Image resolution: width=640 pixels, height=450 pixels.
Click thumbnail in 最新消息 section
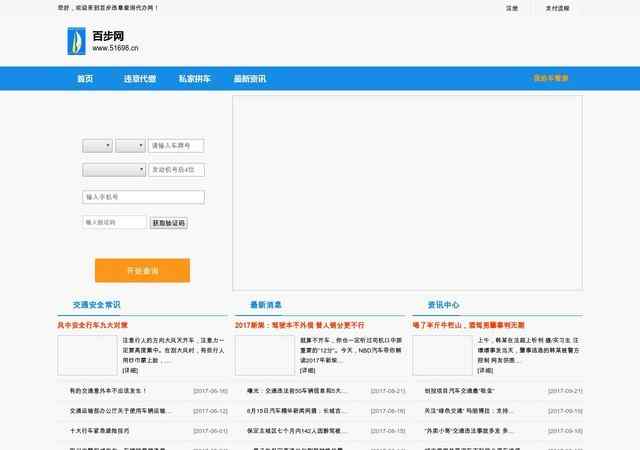[264, 355]
